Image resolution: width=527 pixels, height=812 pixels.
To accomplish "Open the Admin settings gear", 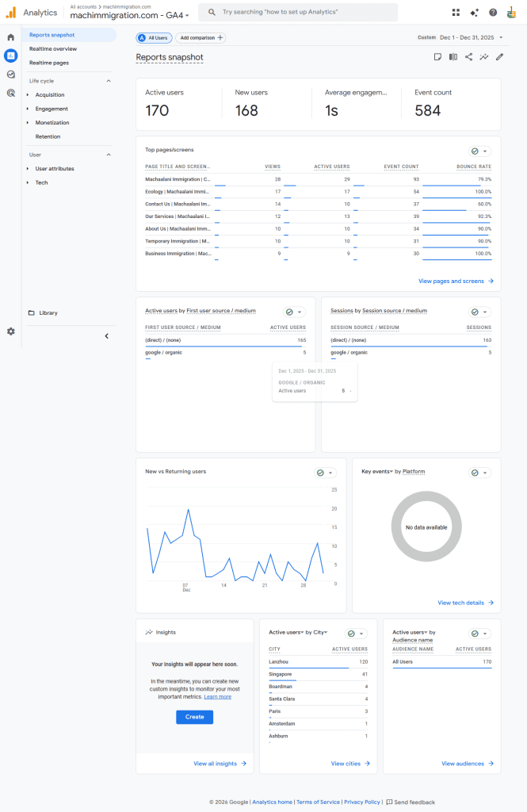I will click(10, 331).
